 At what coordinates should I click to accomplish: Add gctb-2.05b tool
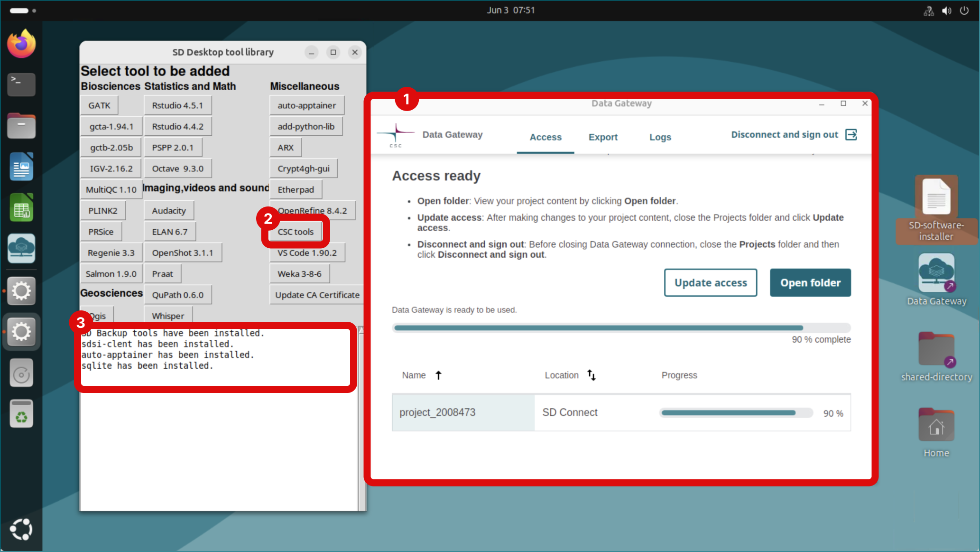coord(111,148)
